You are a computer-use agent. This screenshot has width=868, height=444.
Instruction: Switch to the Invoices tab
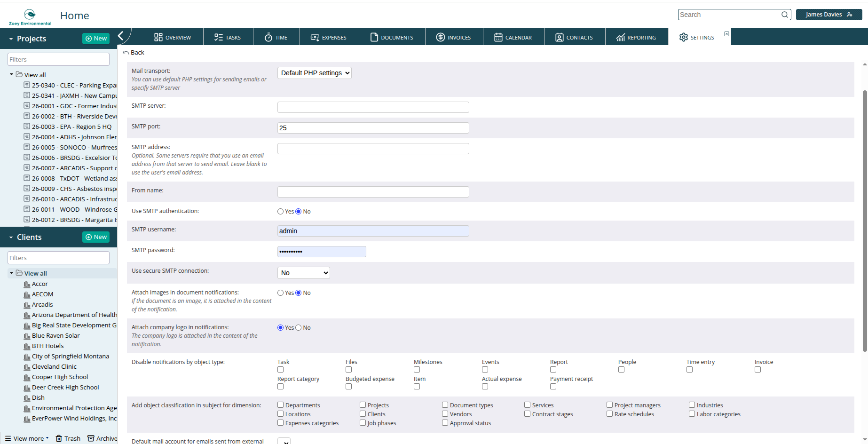tap(454, 37)
